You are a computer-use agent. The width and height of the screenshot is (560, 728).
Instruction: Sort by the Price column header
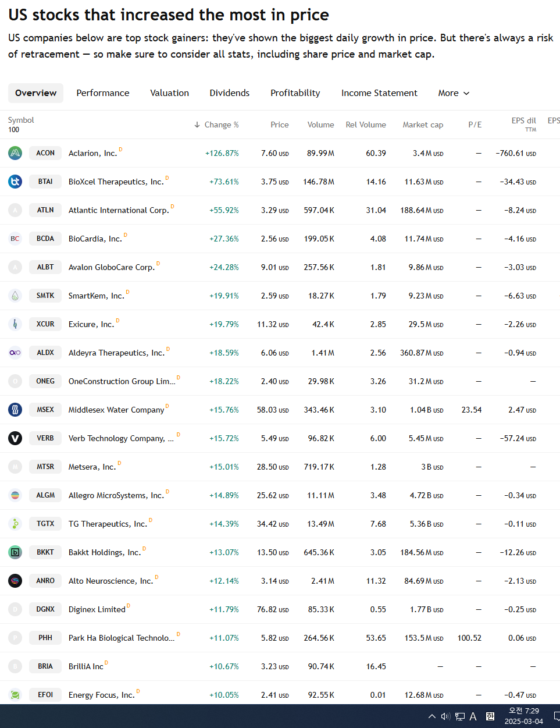[279, 125]
